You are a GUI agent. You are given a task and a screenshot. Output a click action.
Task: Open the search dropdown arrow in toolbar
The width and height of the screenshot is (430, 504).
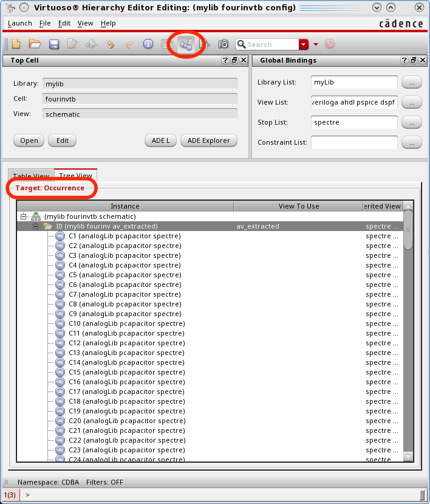[304, 44]
